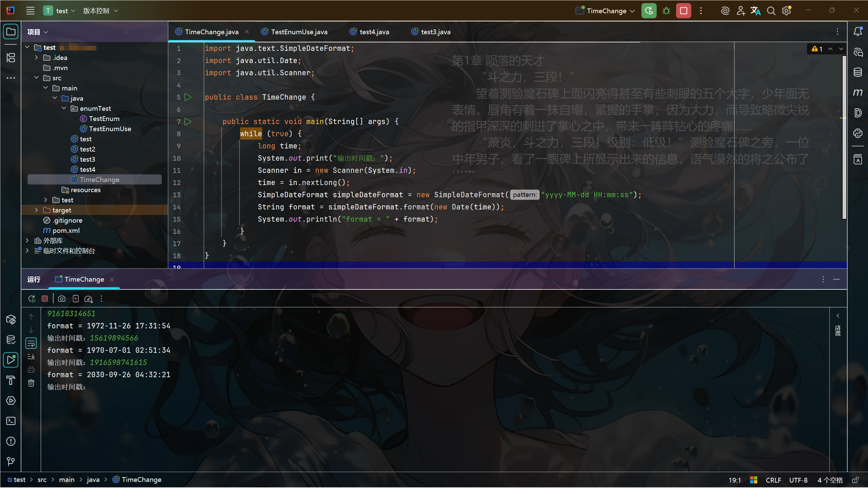
Task: Toggle scroll to end in console
Action: click(x=31, y=357)
